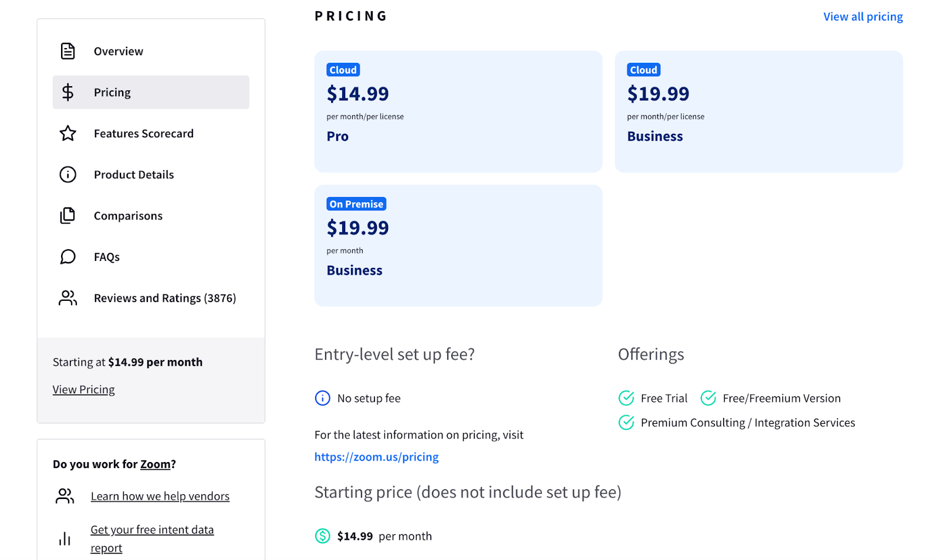Click the star Features Scorecard icon

pyautogui.click(x=68, y=134)
